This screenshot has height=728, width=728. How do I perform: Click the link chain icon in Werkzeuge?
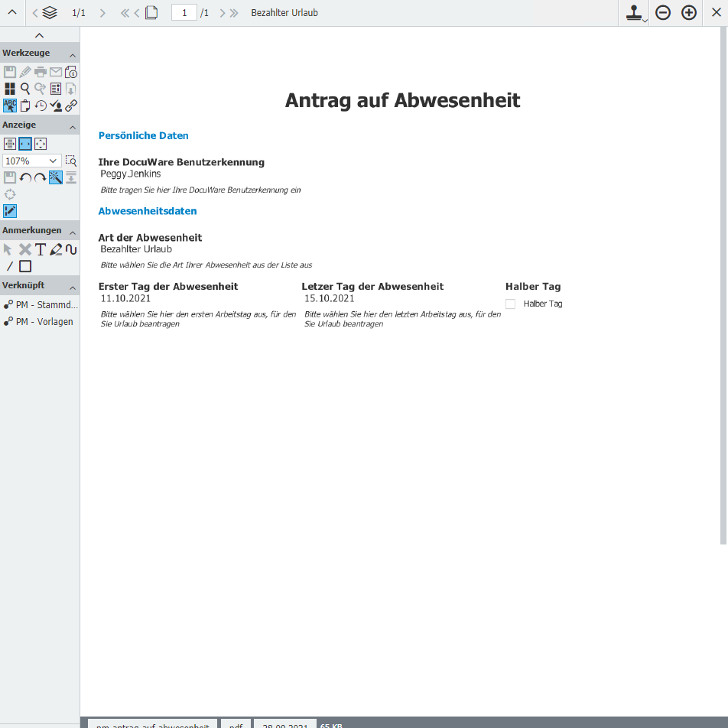[x=71, y=106]
